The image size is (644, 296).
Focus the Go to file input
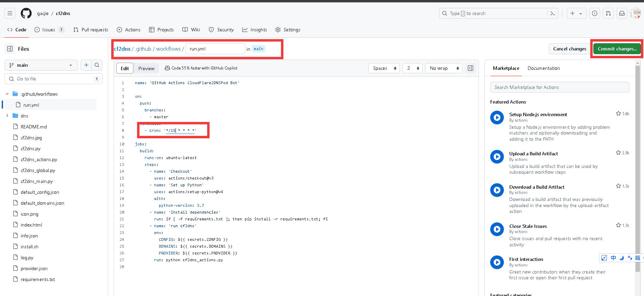53,79
